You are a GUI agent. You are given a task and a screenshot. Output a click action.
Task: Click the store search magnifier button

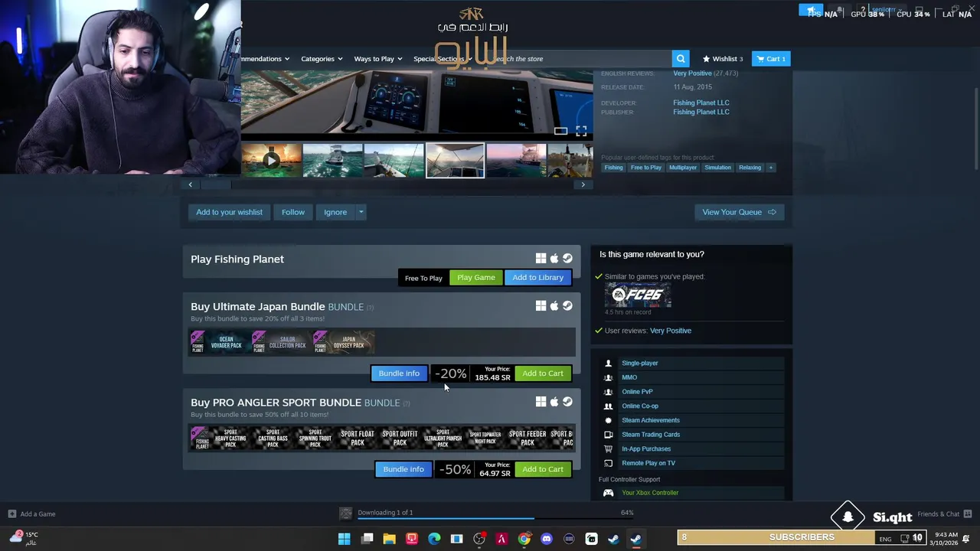(681, 59)
